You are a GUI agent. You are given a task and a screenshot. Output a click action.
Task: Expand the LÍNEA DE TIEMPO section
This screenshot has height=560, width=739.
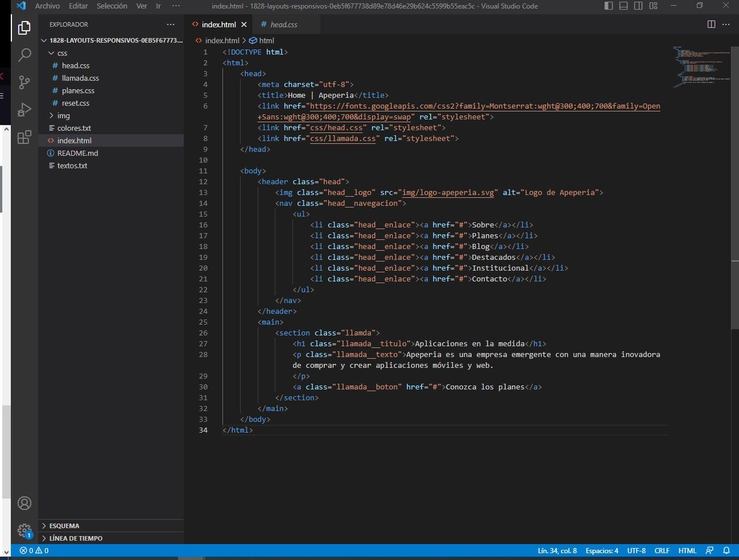click(111, 538)
